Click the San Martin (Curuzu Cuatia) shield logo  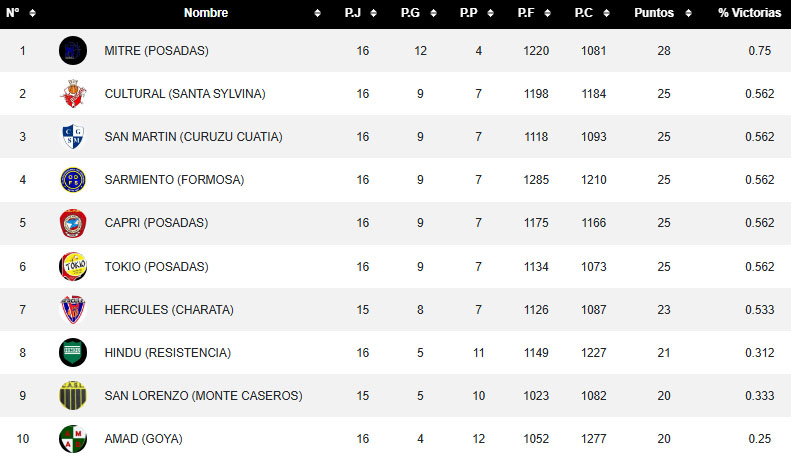73,137
